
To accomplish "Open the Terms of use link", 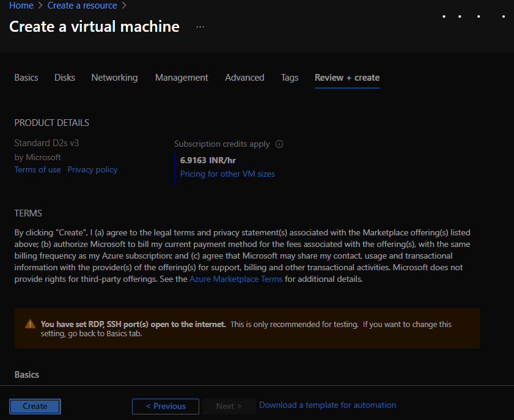I will click(x=37, y=169).
